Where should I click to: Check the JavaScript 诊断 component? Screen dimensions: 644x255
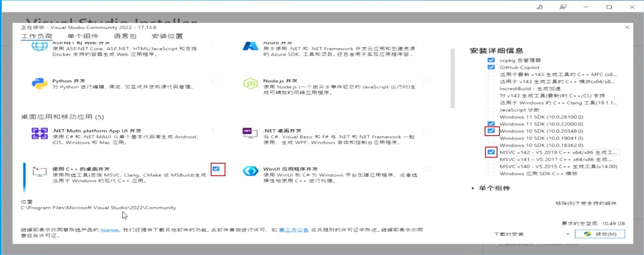coord(491,110)
